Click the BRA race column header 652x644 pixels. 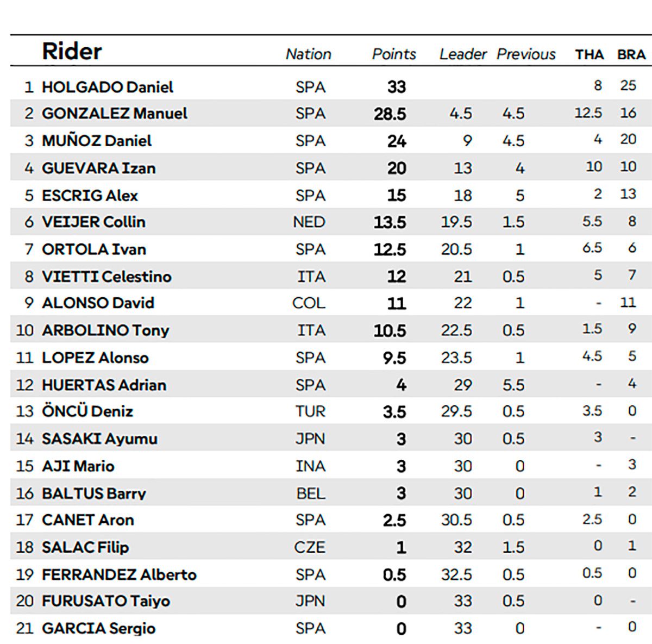click(x=631, y=55)
